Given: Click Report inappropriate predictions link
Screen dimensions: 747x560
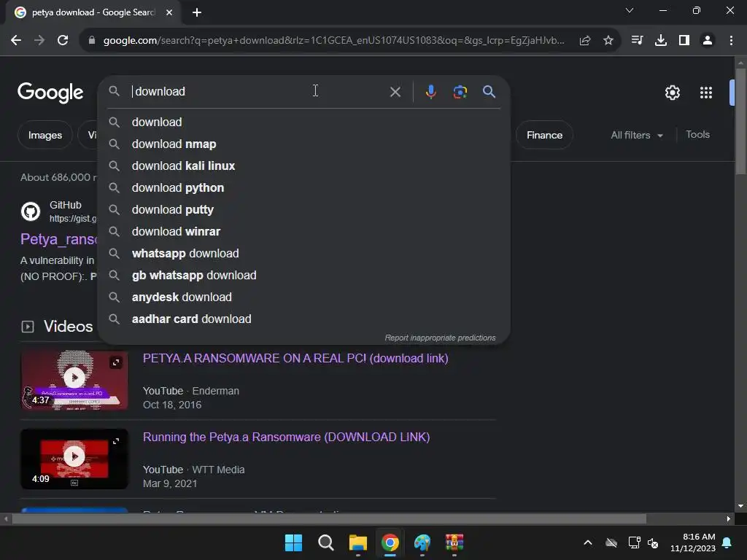Looking at the screenshot, I should tap(440, 338).
